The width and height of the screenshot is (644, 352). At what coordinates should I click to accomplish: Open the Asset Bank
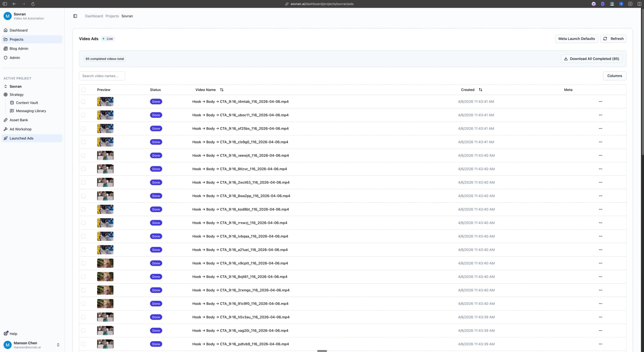tap(18, 120)
